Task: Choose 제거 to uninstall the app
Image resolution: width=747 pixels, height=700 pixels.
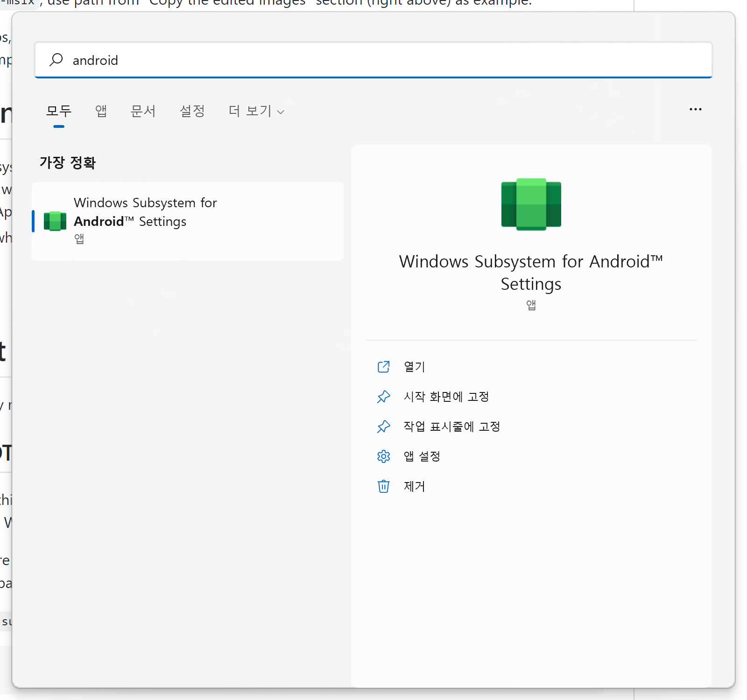Action: coord(414,486)
